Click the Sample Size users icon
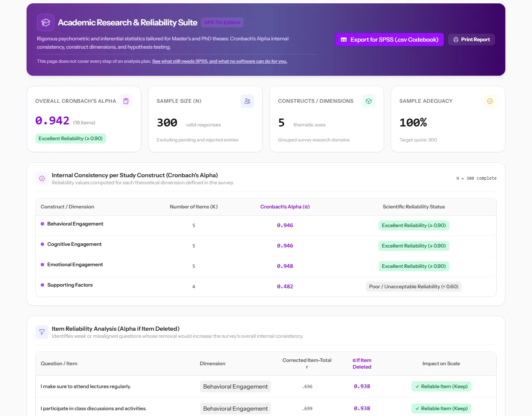 [247, 101]
